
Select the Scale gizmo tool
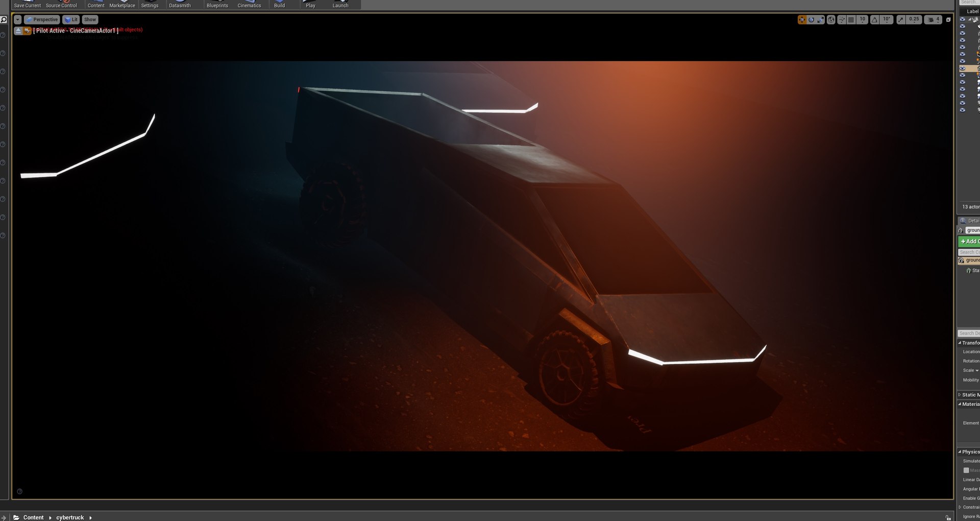pyautogui.click(x=820, y=20)
